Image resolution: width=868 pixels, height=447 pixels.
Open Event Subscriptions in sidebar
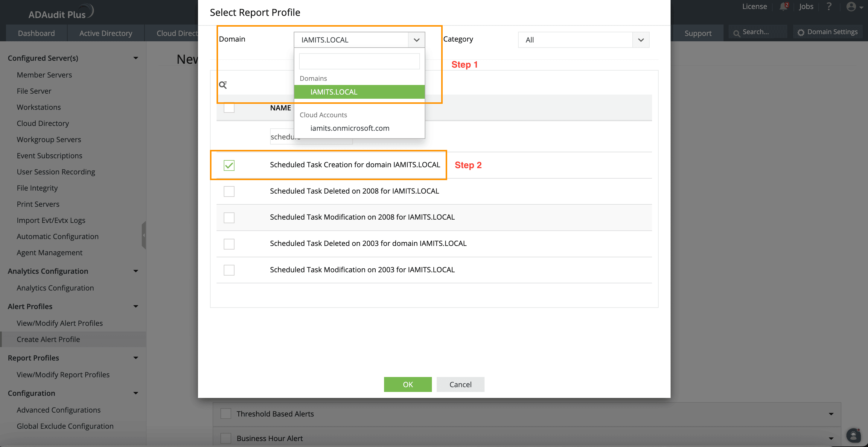[x=50, y=155]
